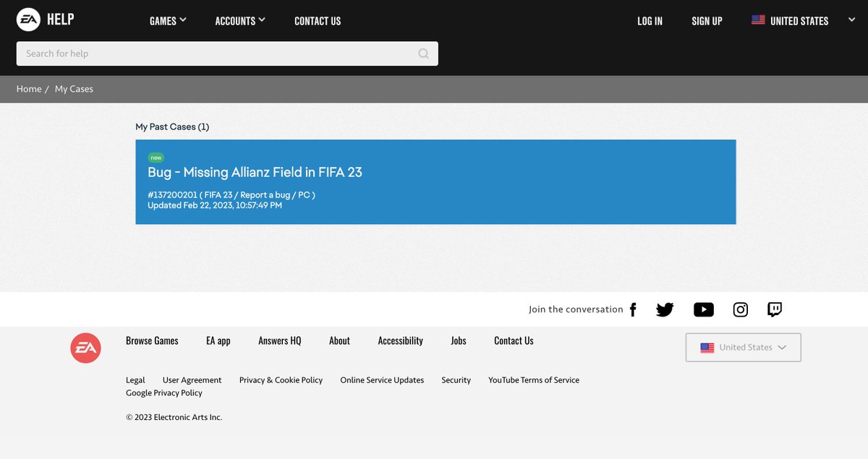The height and width of the screenshot is (459, 868).
Task: Open Online Service Updates link
Action: 382,380
